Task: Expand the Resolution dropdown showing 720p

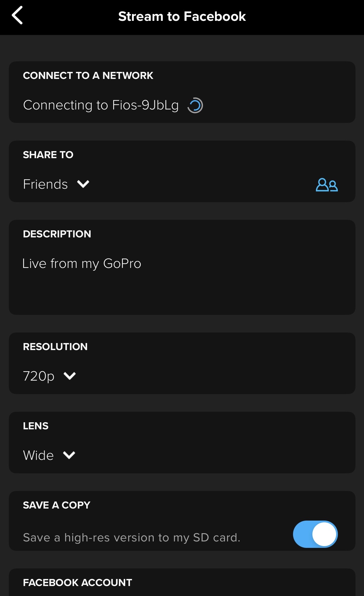Action: [49, 376]
